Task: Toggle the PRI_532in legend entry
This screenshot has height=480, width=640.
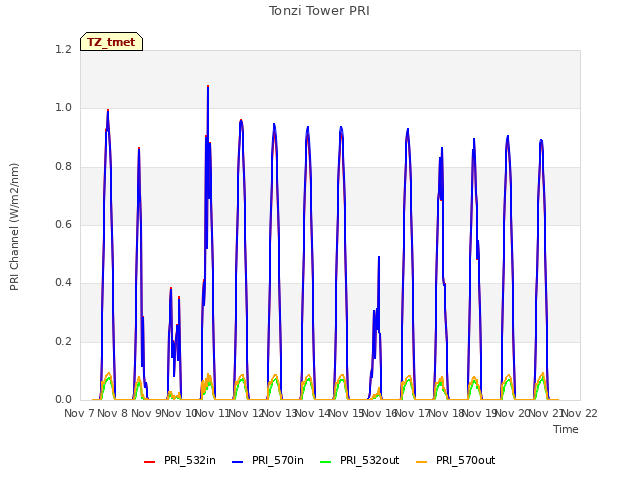Action: (x=180, y=461)
